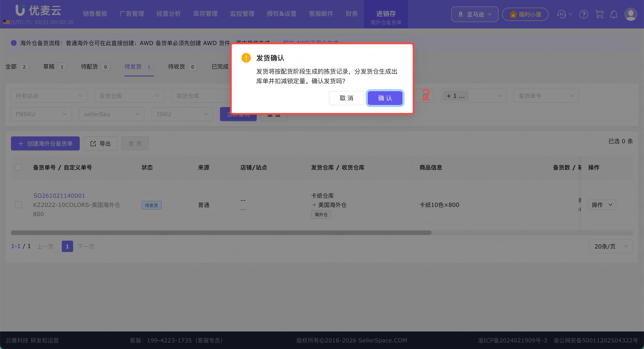The height and width of the screenshot is (349, 644).
Task: Open the 进销存 menu
Action: click(x=386, y=14)
